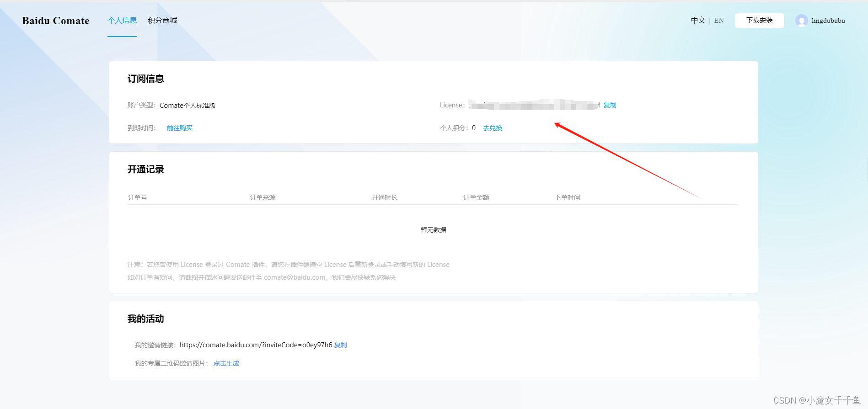The height and width of the screenshot is (409, 868).
Task: Click the Baidu Comate logo
Action: (x=56, y=21)
